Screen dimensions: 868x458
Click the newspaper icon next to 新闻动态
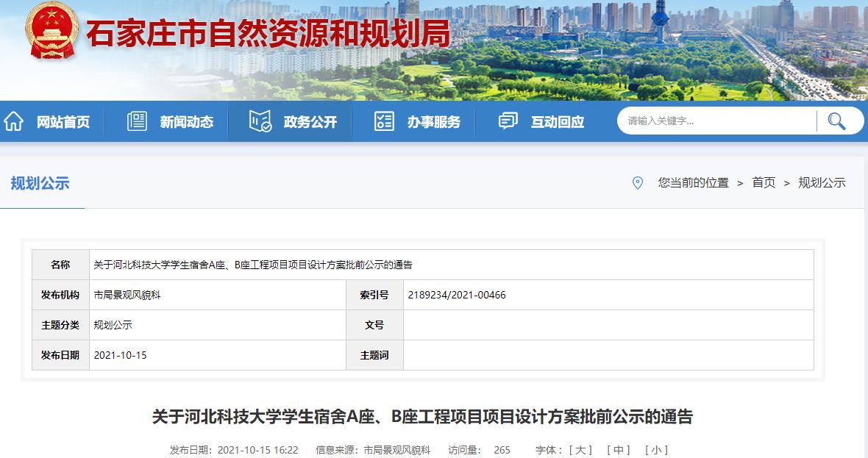pyautogui.click(x=137, y=122)
